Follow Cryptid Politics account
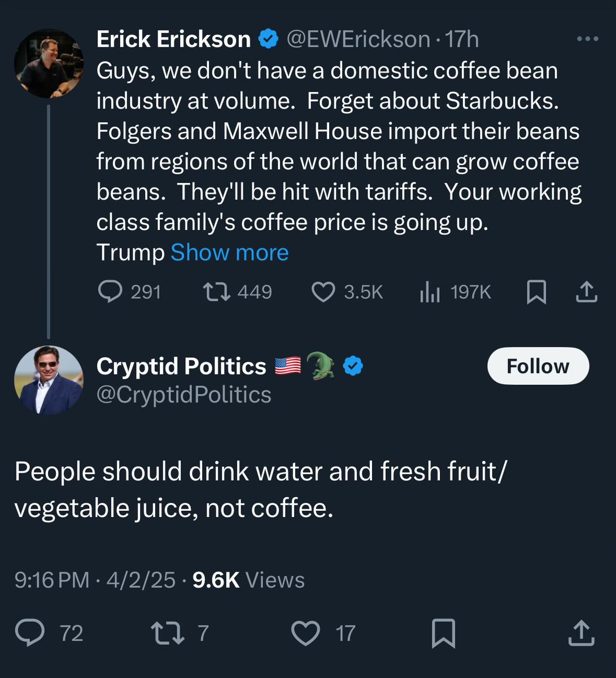 click(538, 366)
